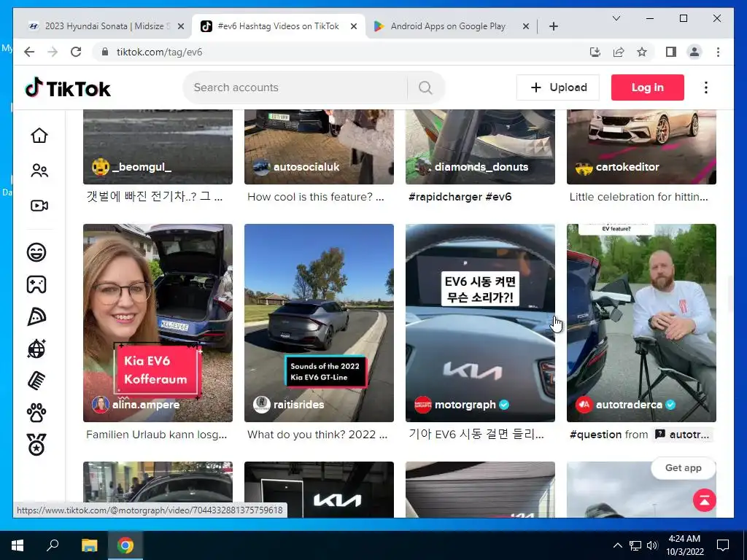Open the Windows Start menu
The image size is (747, 560).
(x=18, y=545)
